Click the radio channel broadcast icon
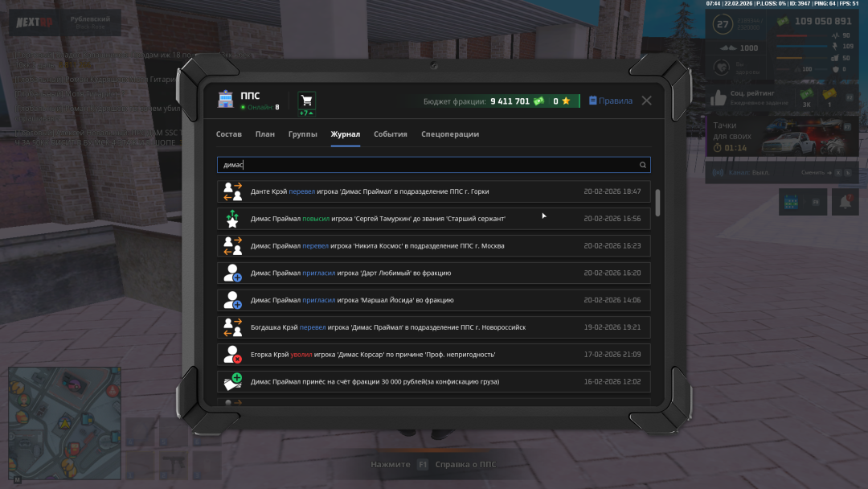 click(719, 172)
